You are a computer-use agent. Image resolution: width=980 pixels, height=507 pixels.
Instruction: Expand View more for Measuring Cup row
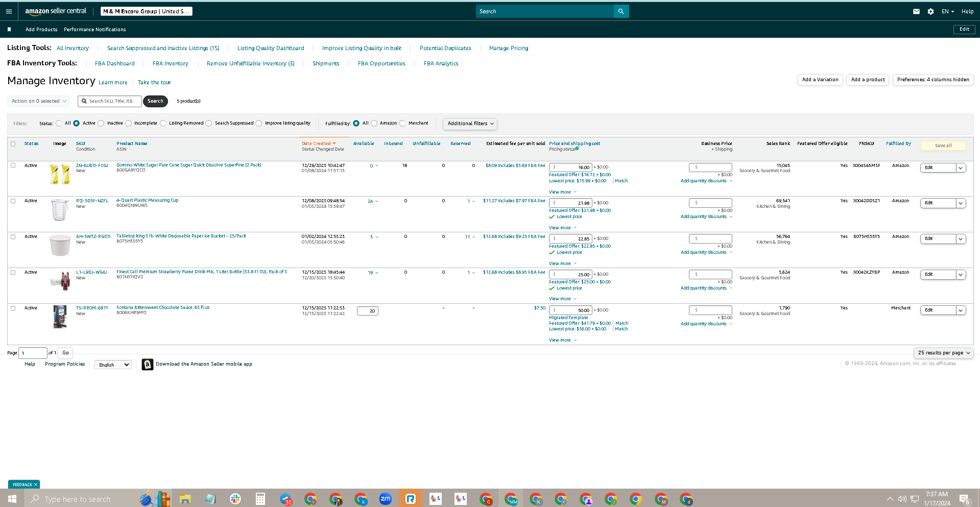point(563,228)
